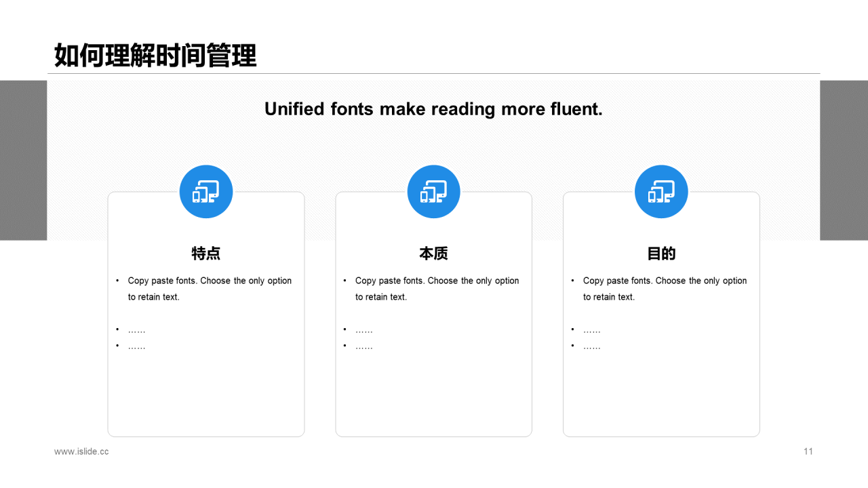The height and width of the screenshot is (488, 868).
Task: Select the page number 11
Action: (x=808, y=451)
